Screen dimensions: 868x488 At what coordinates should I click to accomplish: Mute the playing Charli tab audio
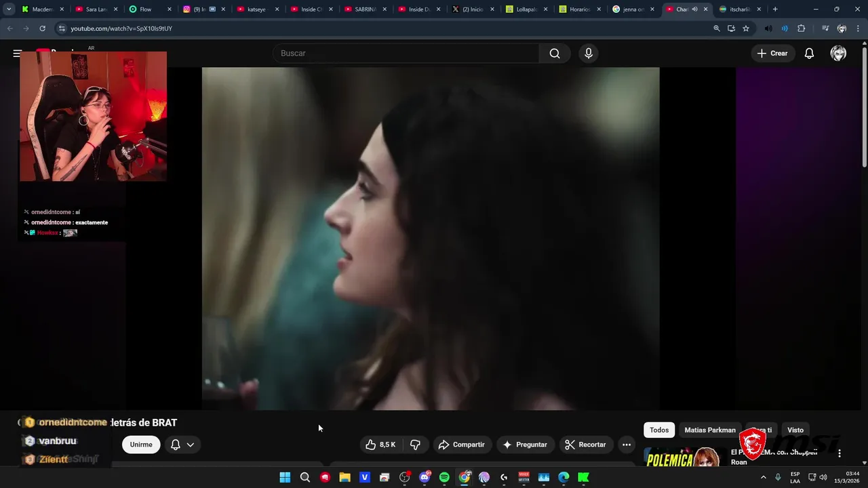tap(694, 9)
